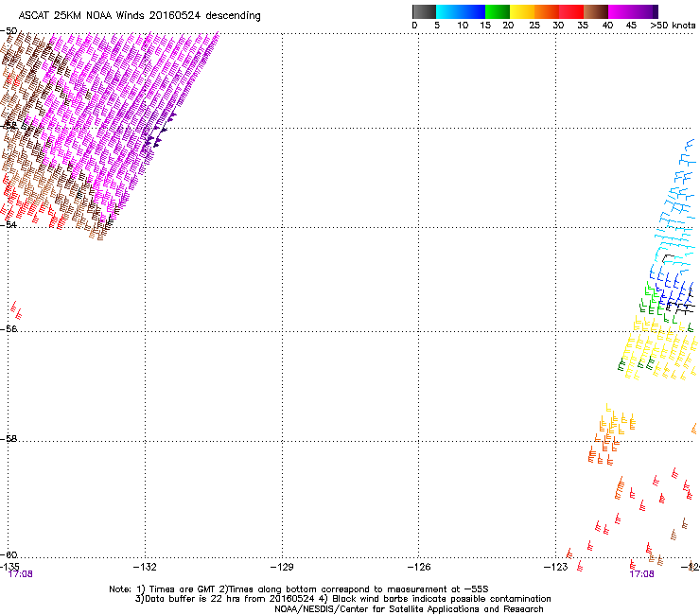Click the two isolated red barbs near -56 latitude
Viewport: 700px width, 615px height.
[16, 310]
